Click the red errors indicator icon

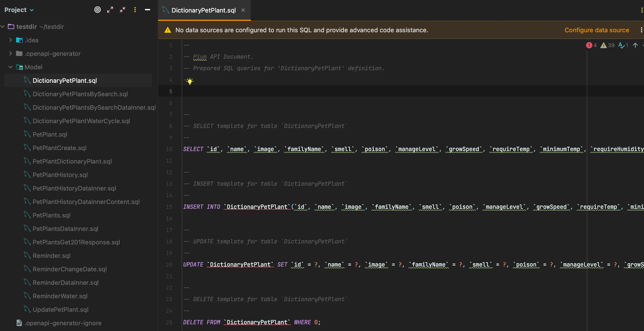click(x=589, y=45)
